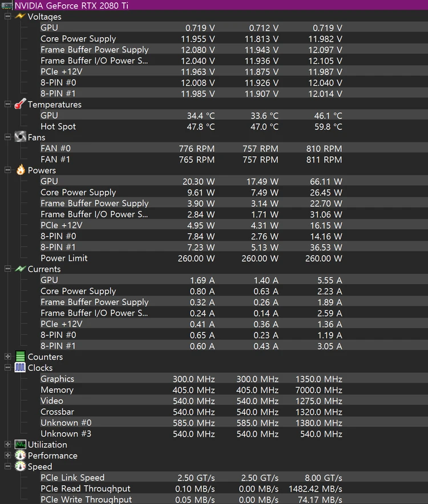Collapse the Temperatures section
The height and width of the screenshot is (504, 428).
pyautogui.click(x=8, y=104)
